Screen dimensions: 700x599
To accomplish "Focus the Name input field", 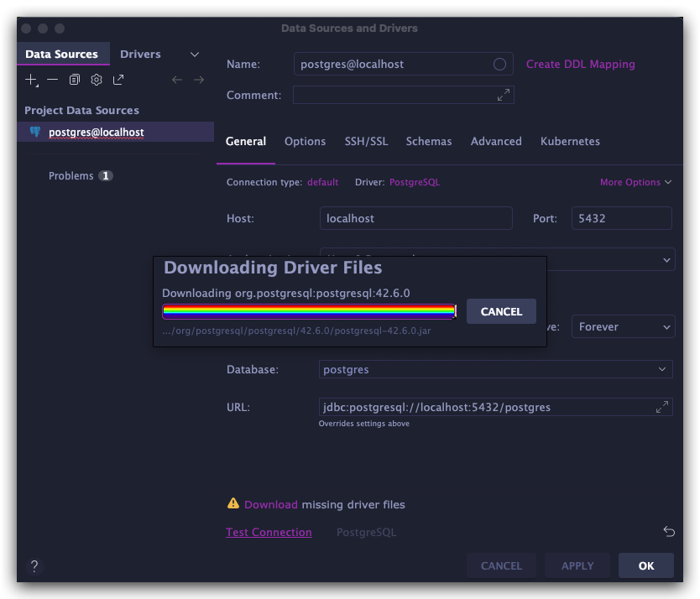I will 403,65.
